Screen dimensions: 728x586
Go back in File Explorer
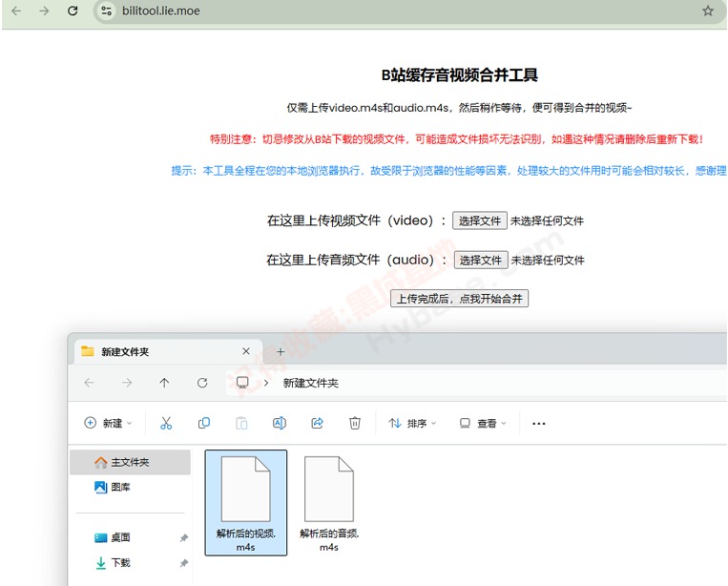(x=89, y=383)
